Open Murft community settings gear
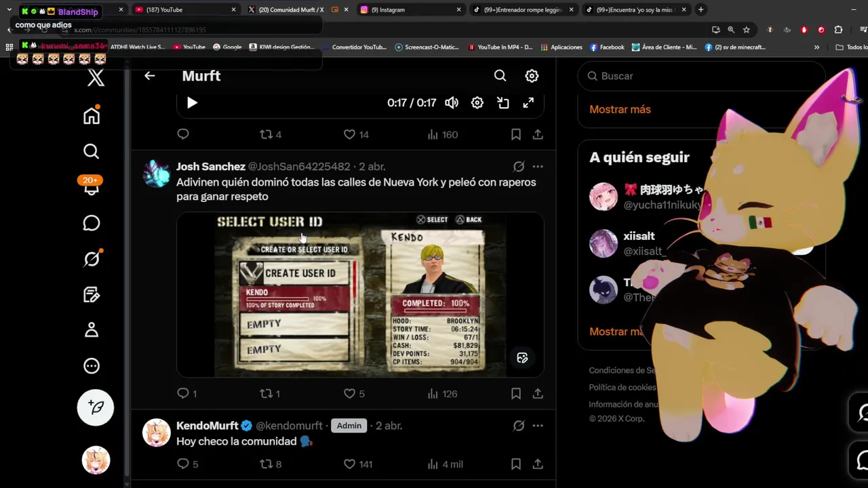The width and height of the screenshot is (868, 488). click(x=532, y=76)
